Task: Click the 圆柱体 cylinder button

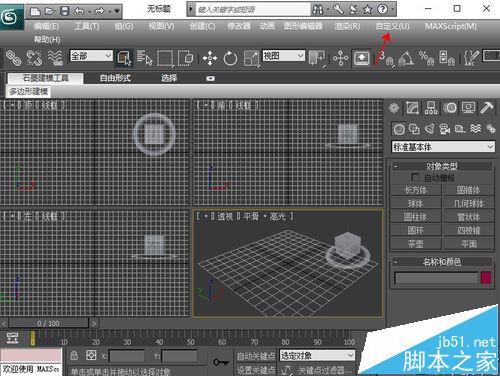Action: pyautogui.click(x=416, y=217)
